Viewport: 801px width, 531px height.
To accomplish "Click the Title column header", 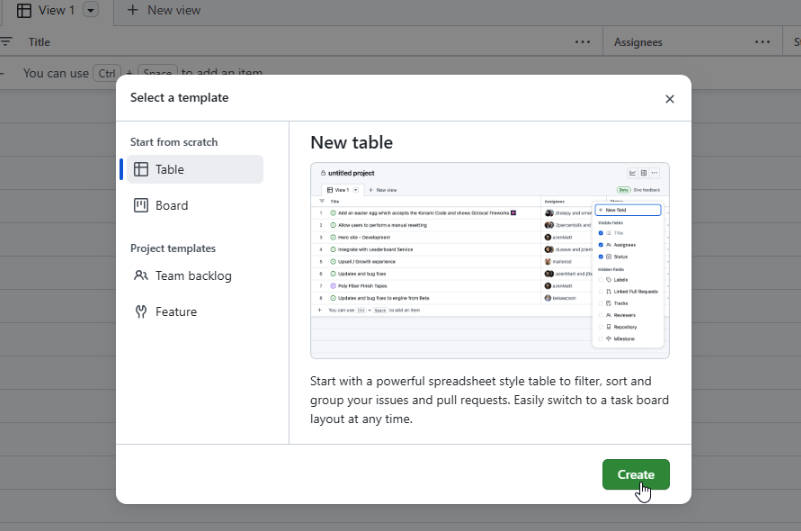I will [x=39, y=42].
